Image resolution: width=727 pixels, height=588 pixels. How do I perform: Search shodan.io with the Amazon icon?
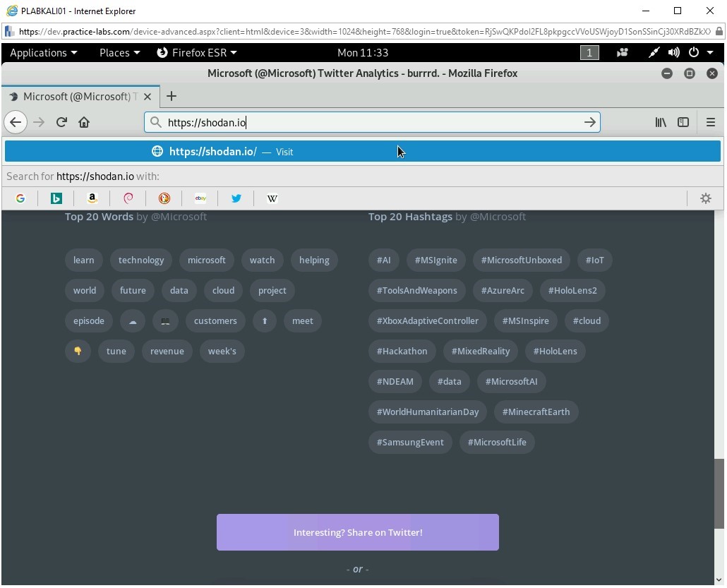[x=92, y=198]
